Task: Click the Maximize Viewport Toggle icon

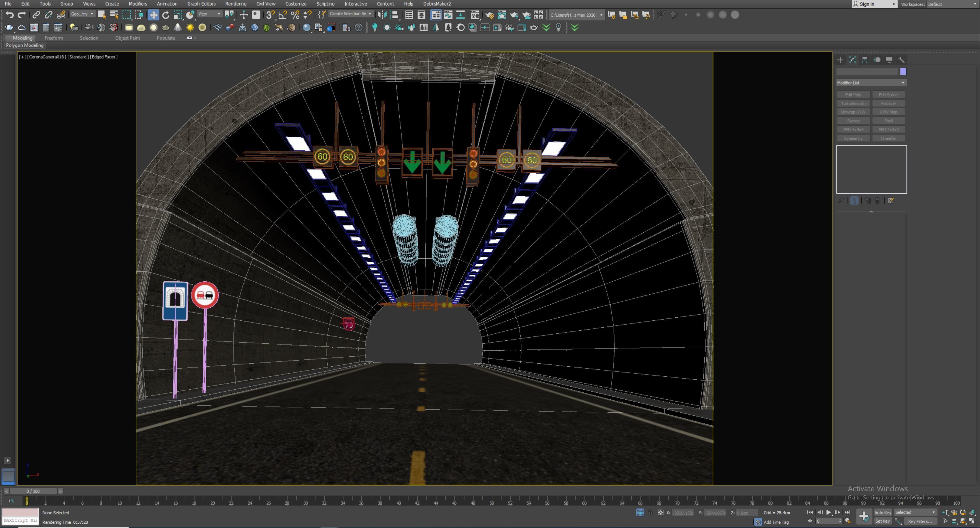Action: pos(972,521)
